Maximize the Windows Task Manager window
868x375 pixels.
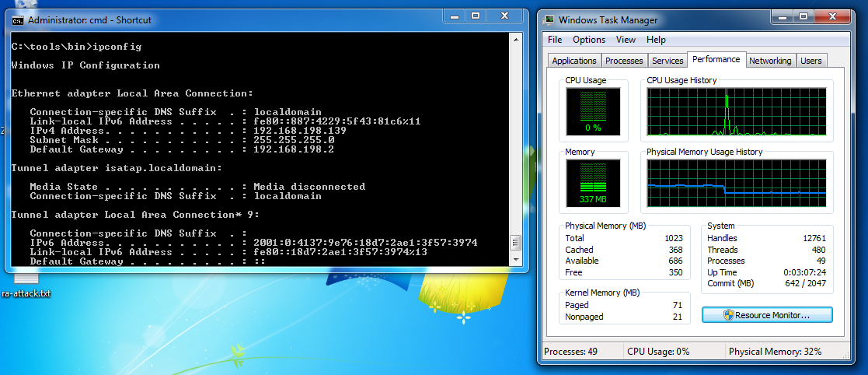click(802, 17)
